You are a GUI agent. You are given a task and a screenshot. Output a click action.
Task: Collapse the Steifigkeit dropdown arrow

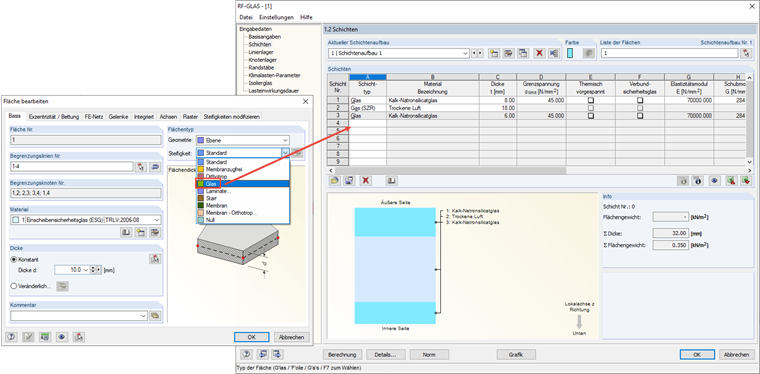click(x=285, y=153)
